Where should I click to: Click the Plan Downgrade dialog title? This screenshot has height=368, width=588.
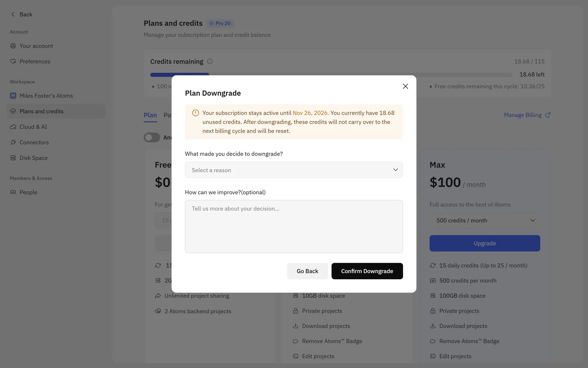[x=213, y=93]
